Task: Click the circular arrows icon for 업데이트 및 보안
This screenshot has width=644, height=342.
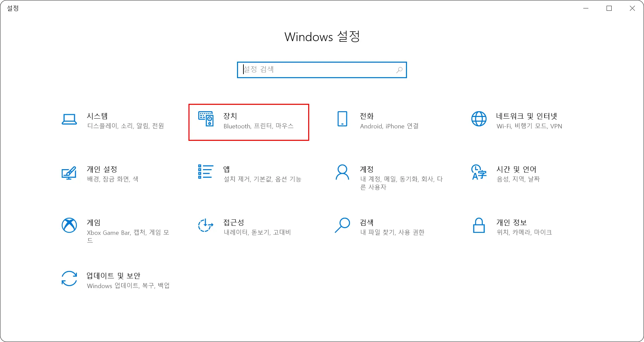Action: [69, 279]
